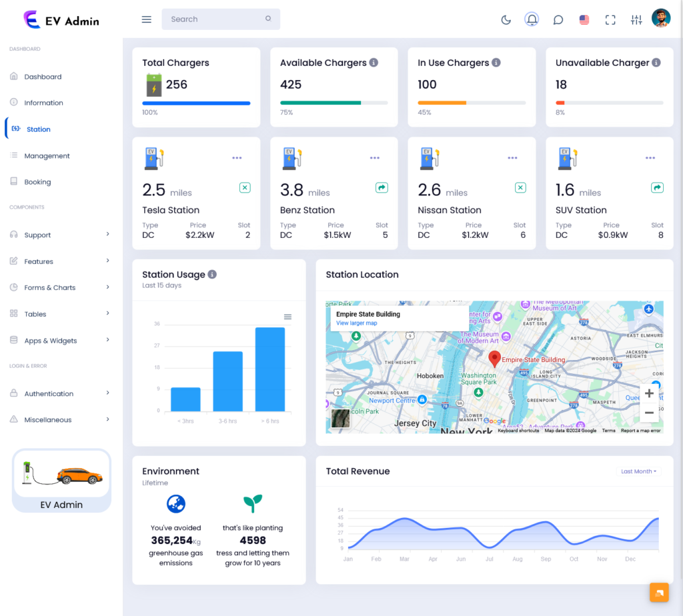Click the US flag language icon
This screenshot has width=683, height=616.
point(584,19)
